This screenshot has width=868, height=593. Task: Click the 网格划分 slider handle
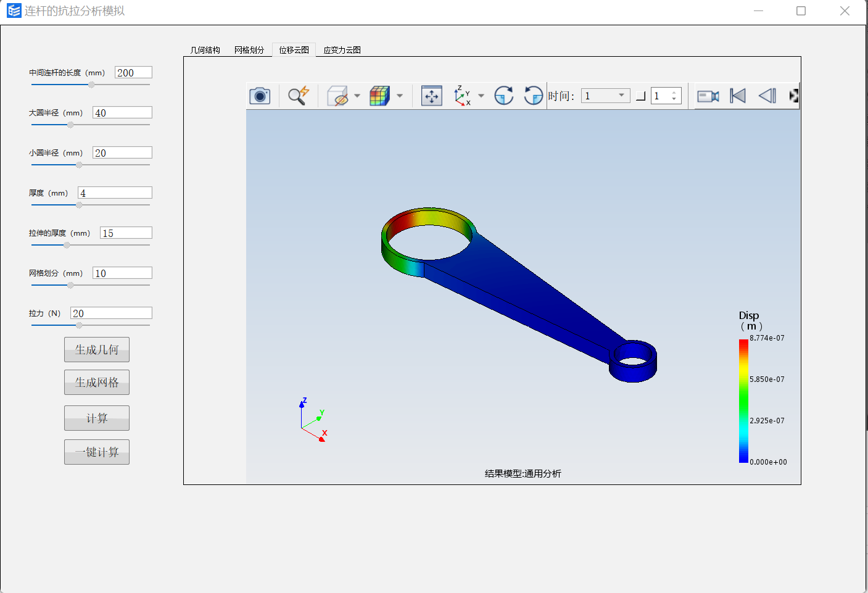[70, 285]
